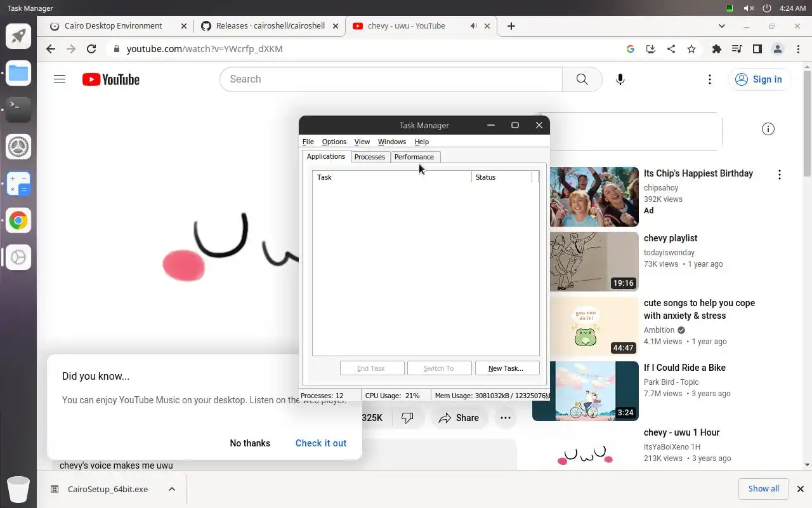Click the Google icon in address bar

[x=630, y=49]
